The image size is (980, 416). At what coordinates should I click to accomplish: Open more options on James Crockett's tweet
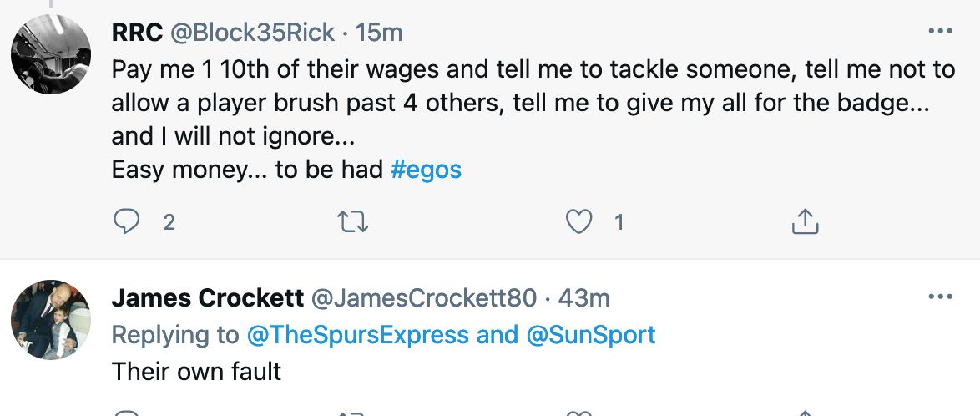coord(940,297)
